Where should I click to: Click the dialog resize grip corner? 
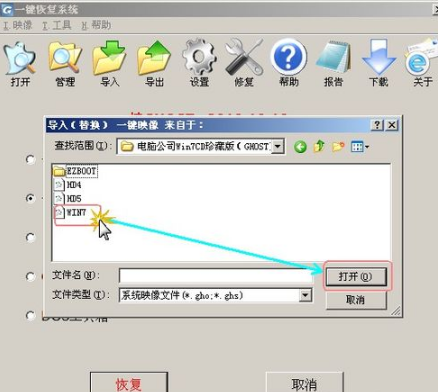click(x=396, y=311)
